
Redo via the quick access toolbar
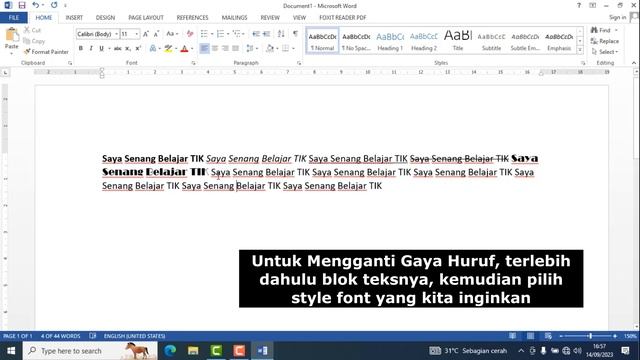click(x=54, y=5)
